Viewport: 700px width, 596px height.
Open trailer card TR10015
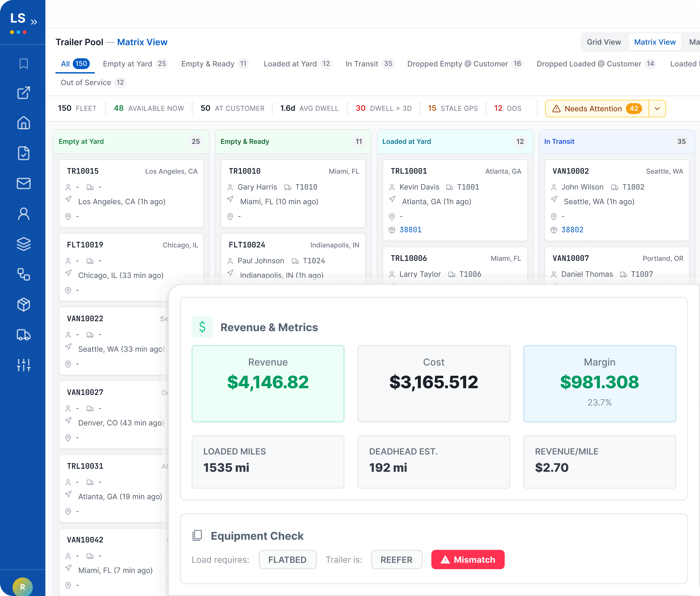pyautogui.click(x=131, y=194)
